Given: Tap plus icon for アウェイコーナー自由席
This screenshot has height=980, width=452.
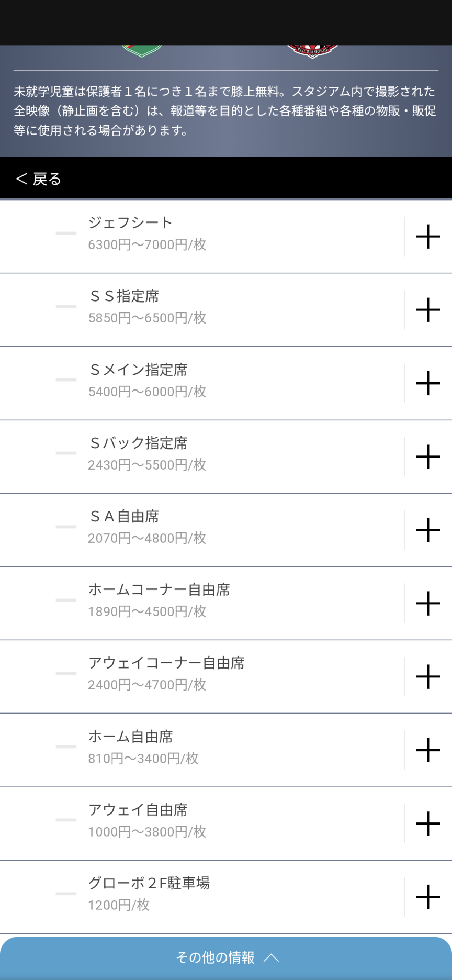Looking at the screenshot, I should [428, 676].
